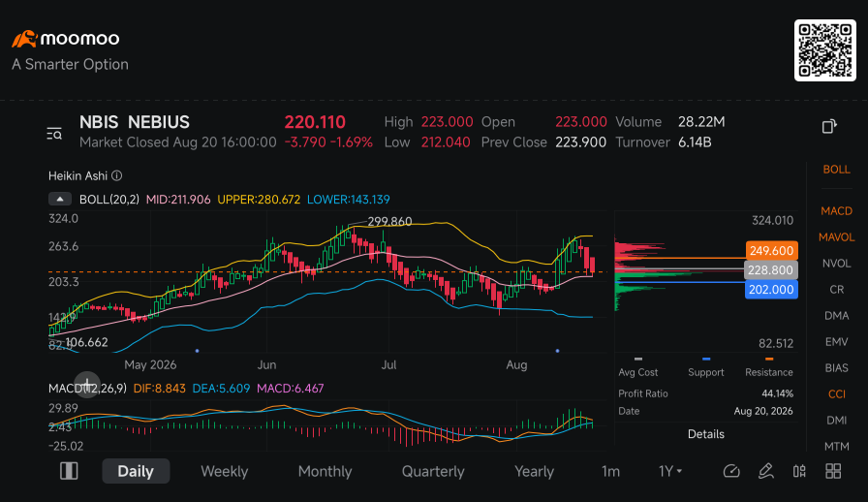Image resolution: width=868 pixels, height=502 pixels.
Task: Switch to Yearly timeframe
Action: point(534,471)
